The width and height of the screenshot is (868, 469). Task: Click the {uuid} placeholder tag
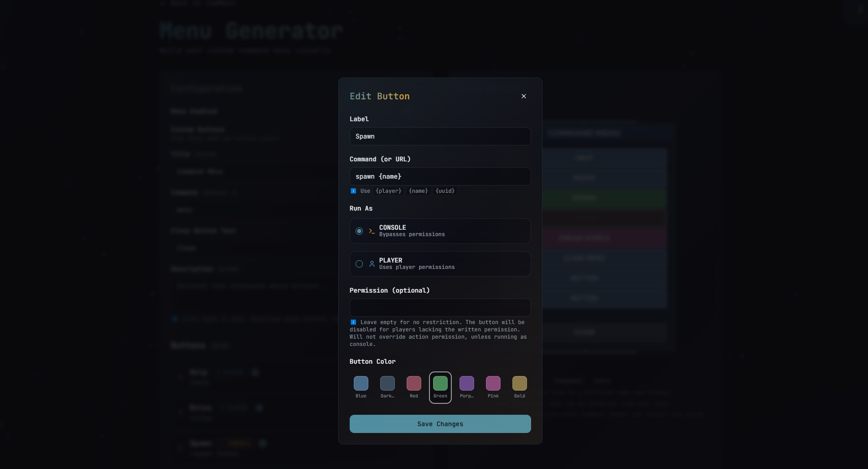pos(445,191)
